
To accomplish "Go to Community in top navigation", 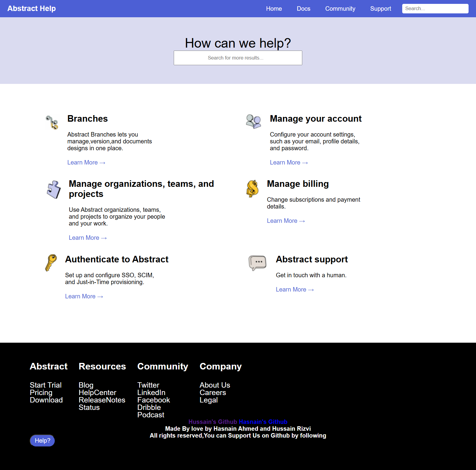I will pyautogui.click(x=340, y=9).
